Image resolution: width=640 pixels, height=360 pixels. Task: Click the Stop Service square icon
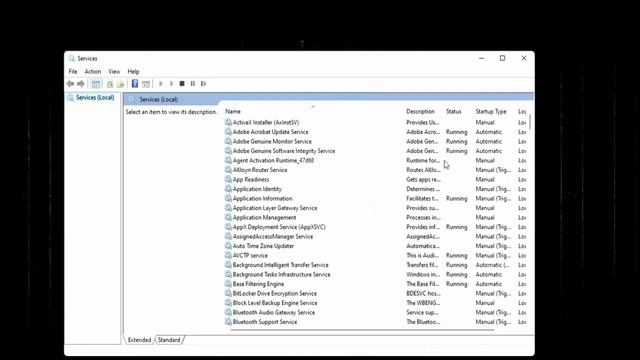pos(182,84)
